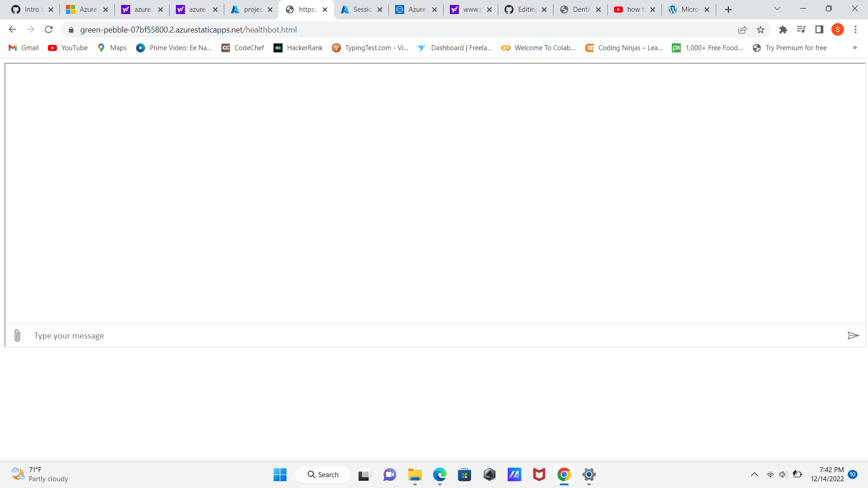Reload the current page
This screenshot has width=868, height=488.
[x=49, y=30]
